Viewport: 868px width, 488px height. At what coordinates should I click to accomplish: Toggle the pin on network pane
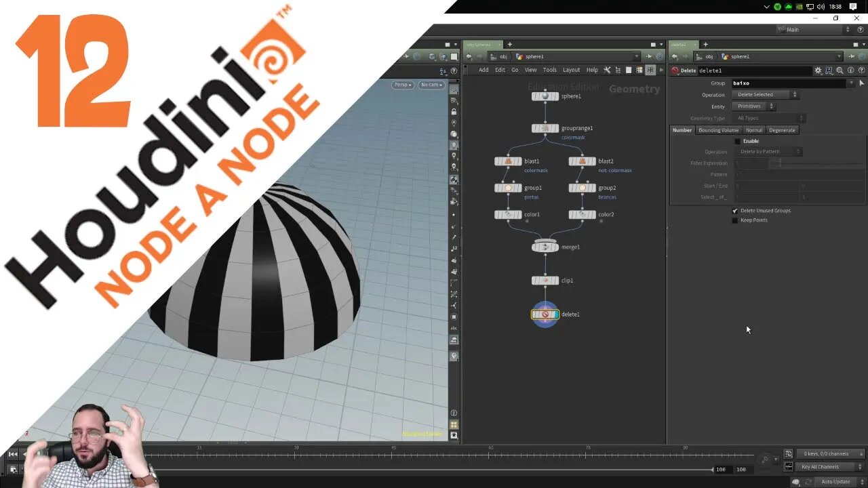649,56
